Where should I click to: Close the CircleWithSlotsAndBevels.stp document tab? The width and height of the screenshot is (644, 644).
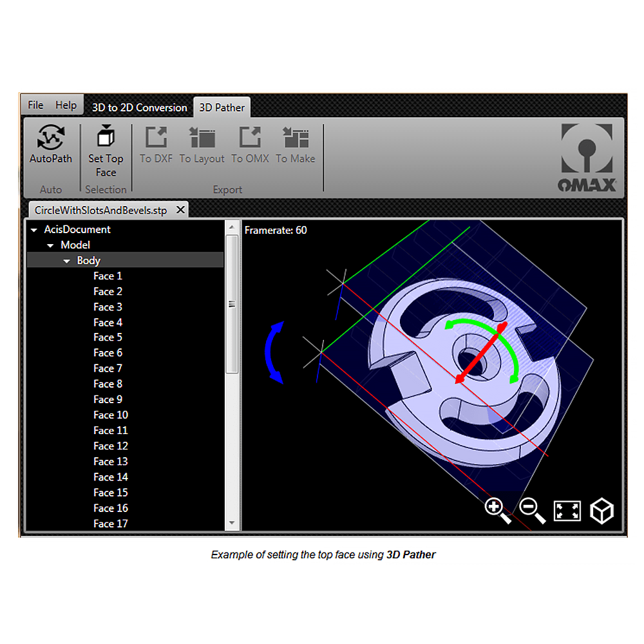tap(180, 209)
